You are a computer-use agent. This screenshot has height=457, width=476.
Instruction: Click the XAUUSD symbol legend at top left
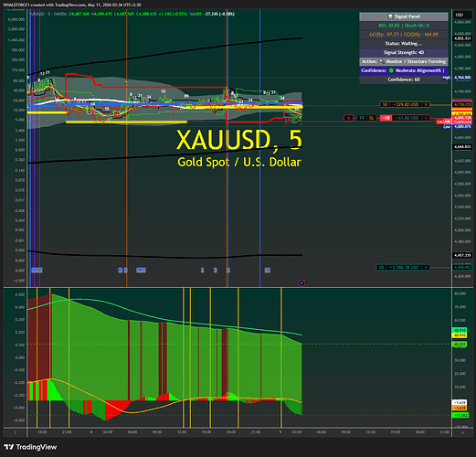(x=48, y=14)
